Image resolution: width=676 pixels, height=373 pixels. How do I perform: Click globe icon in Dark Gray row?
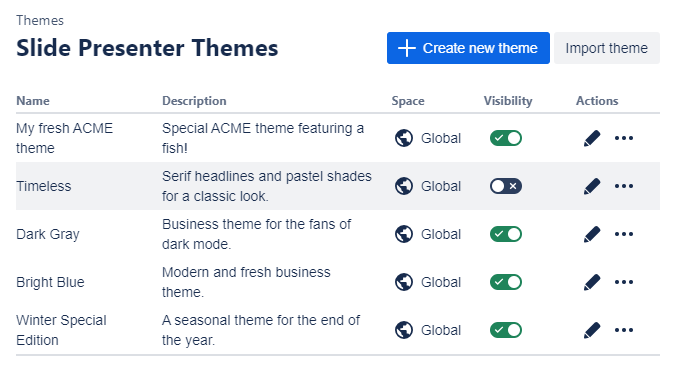(404, 234)
